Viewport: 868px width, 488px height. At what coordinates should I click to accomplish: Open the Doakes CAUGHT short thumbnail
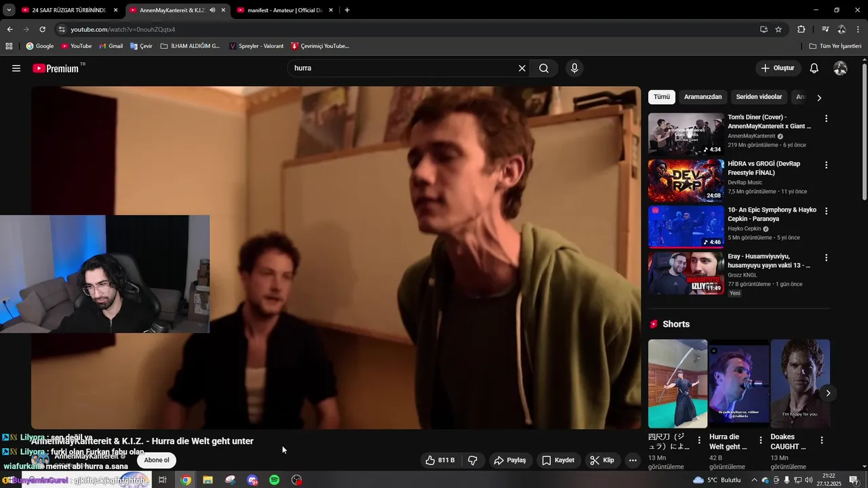click(800, 384)
